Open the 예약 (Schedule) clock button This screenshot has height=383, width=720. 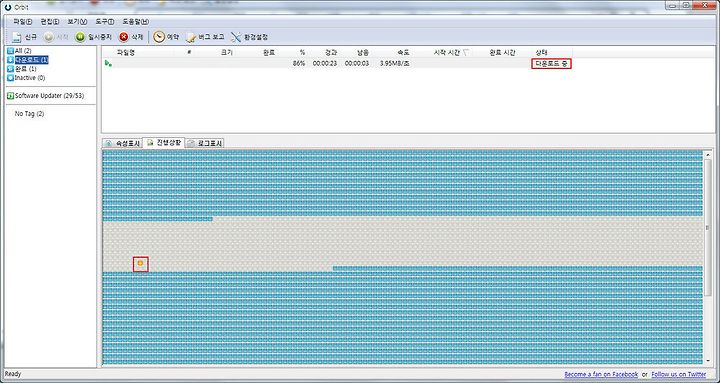[166, 37]
